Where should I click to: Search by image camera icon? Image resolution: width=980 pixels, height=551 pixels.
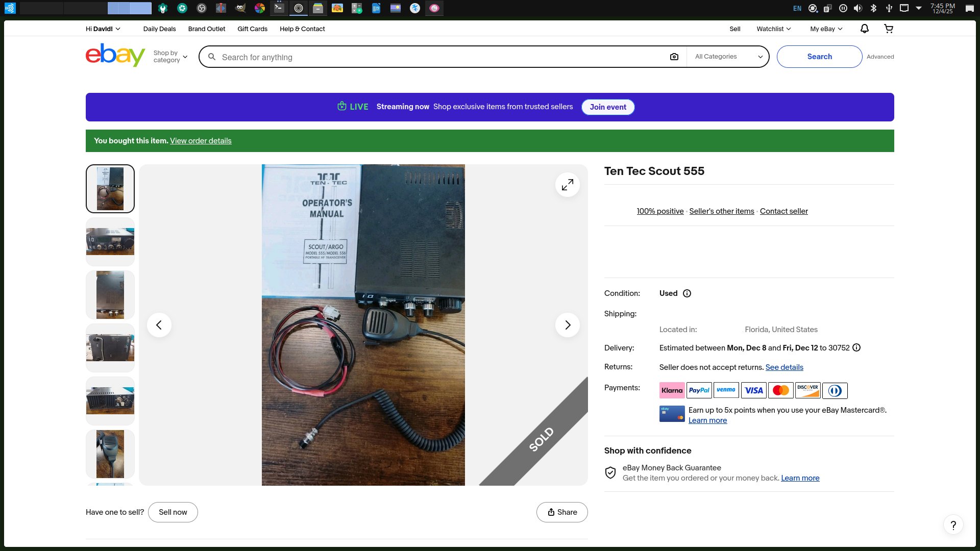(674, 57)
